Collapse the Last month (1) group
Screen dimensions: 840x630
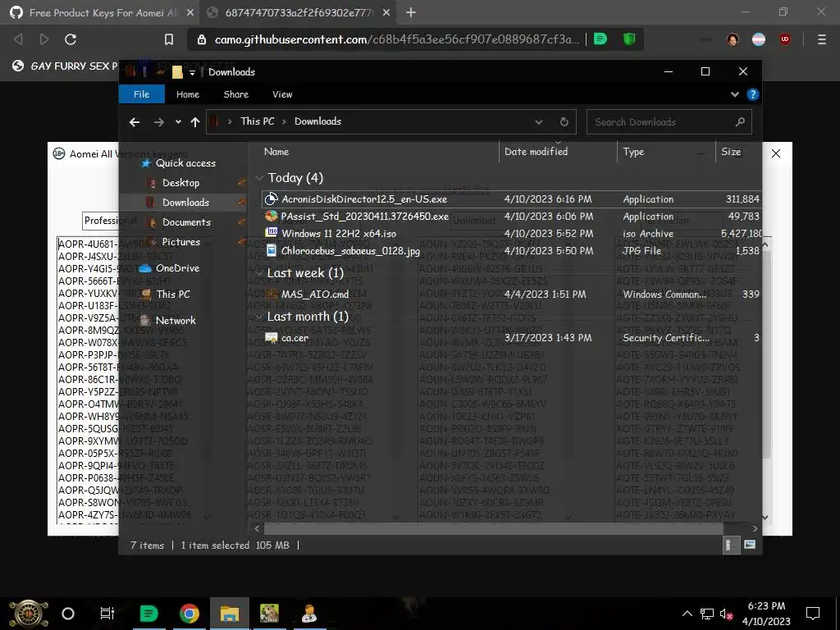pos(259,317)
